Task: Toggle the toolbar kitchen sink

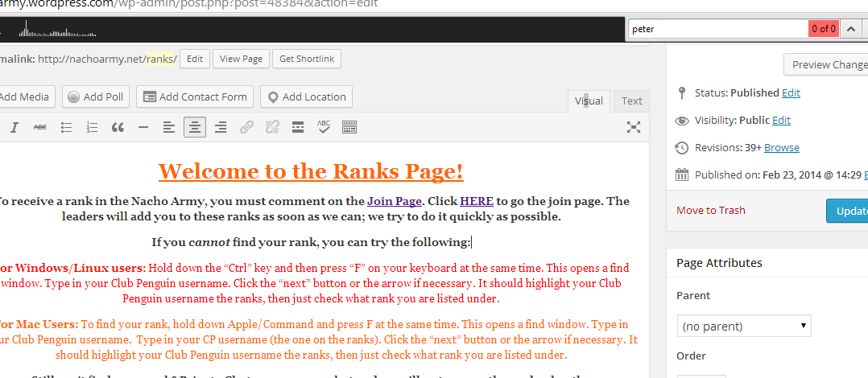Action: click(349, 127)
